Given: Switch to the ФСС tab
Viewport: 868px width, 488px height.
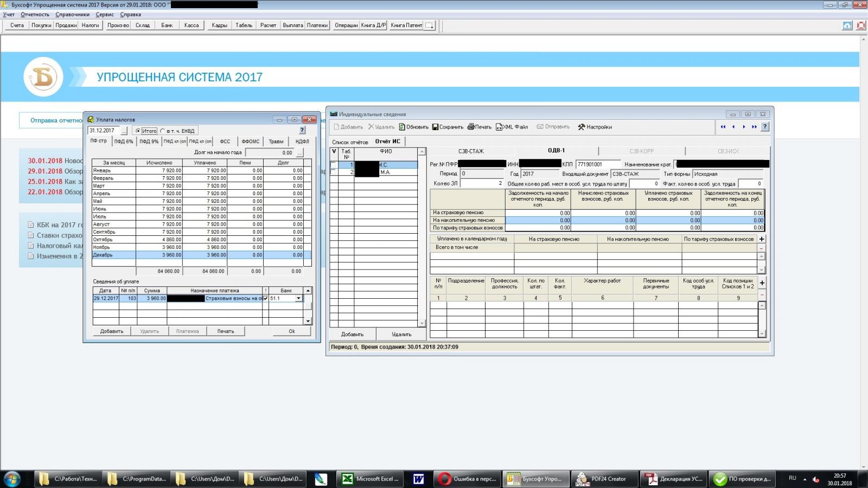Looking at the screenshot, I should tap(225, 142).
